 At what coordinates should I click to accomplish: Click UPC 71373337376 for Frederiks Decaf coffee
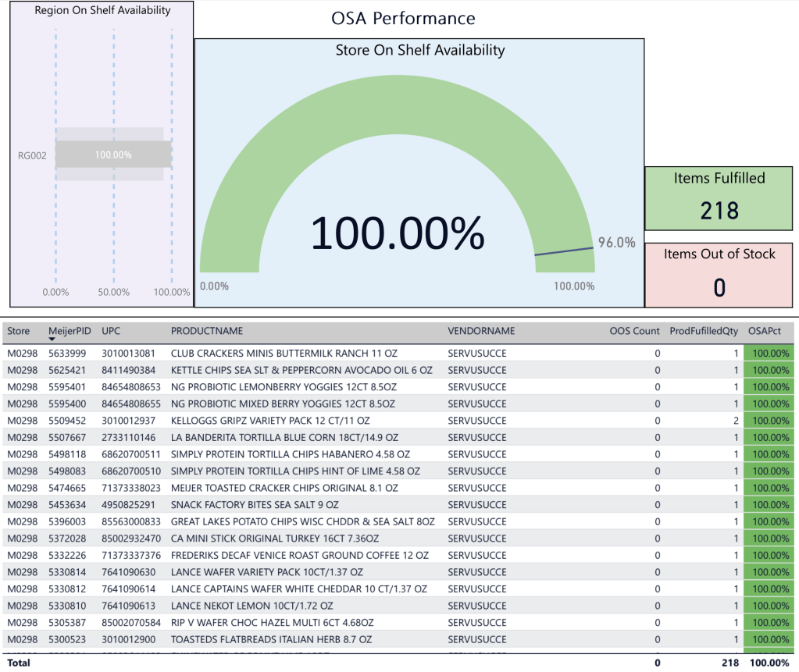(131, 555)
